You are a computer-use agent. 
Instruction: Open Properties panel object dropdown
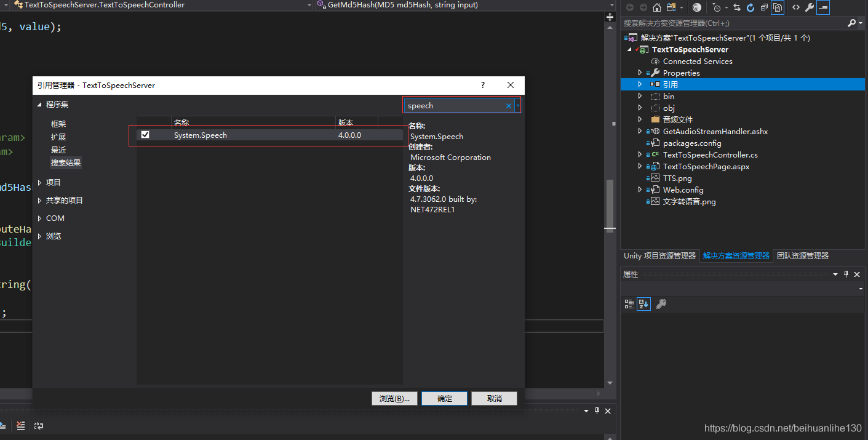point(861,289)
